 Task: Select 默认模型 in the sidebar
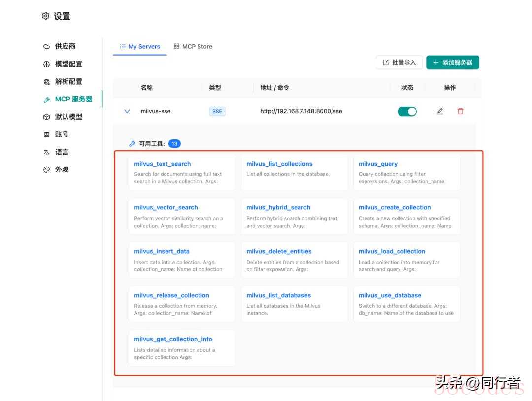tap(68, 117)
